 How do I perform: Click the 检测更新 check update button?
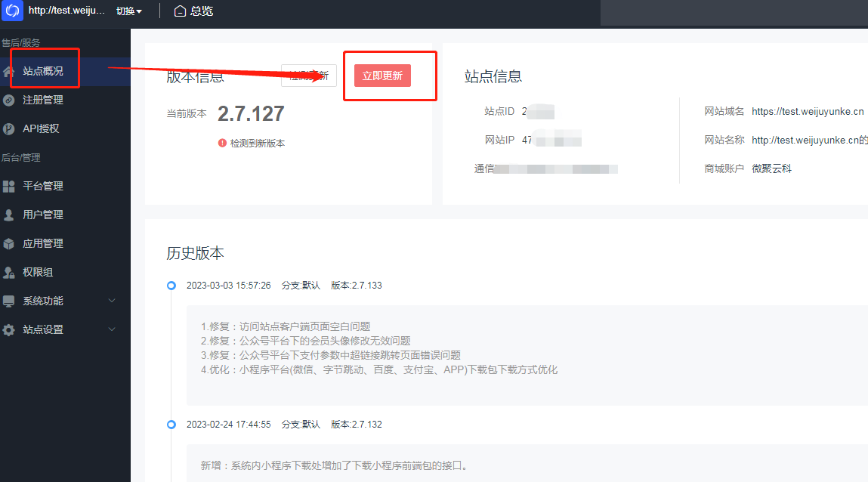click(x=308, y=76)
